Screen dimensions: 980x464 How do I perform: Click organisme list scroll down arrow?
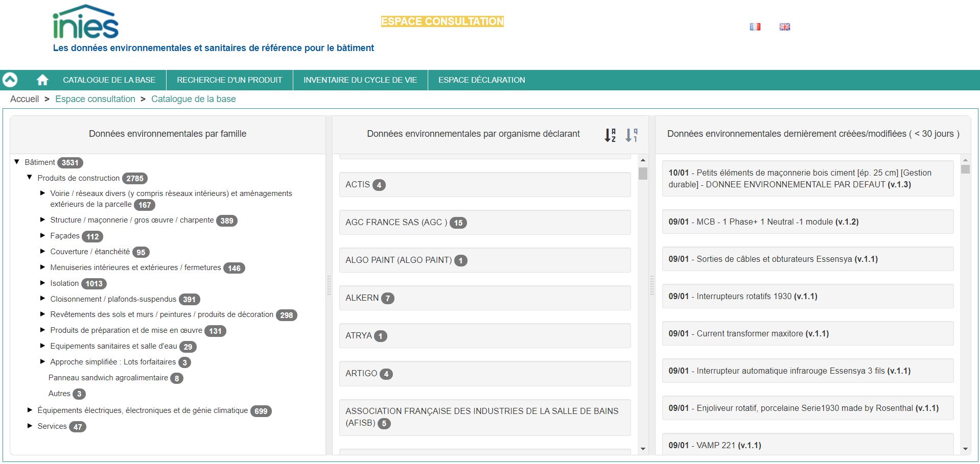coord(643,449)
